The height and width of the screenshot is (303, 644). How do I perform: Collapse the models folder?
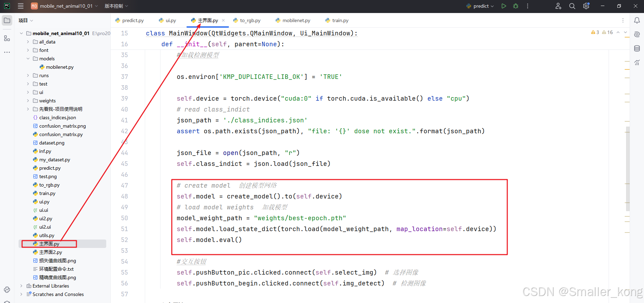28,59
